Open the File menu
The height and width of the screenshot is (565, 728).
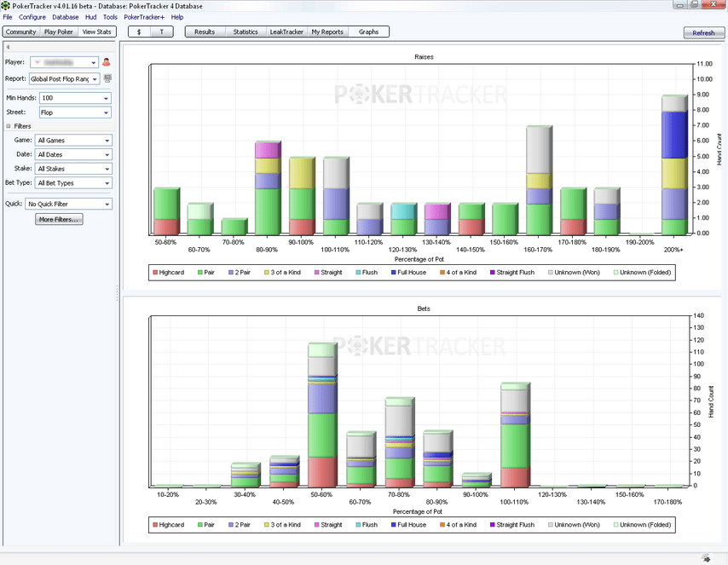point(8,17)
